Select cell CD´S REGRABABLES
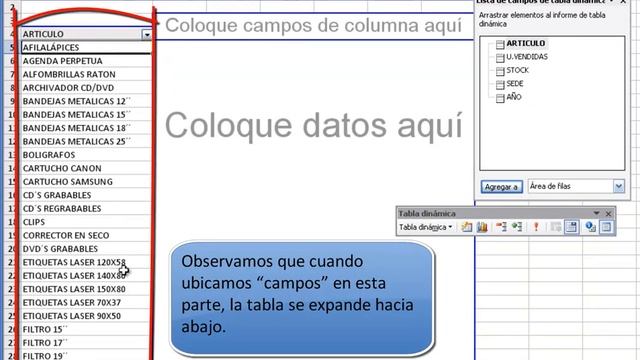This screenshot has height=360, width=640. pyautogui.click(x=86, y=209)
